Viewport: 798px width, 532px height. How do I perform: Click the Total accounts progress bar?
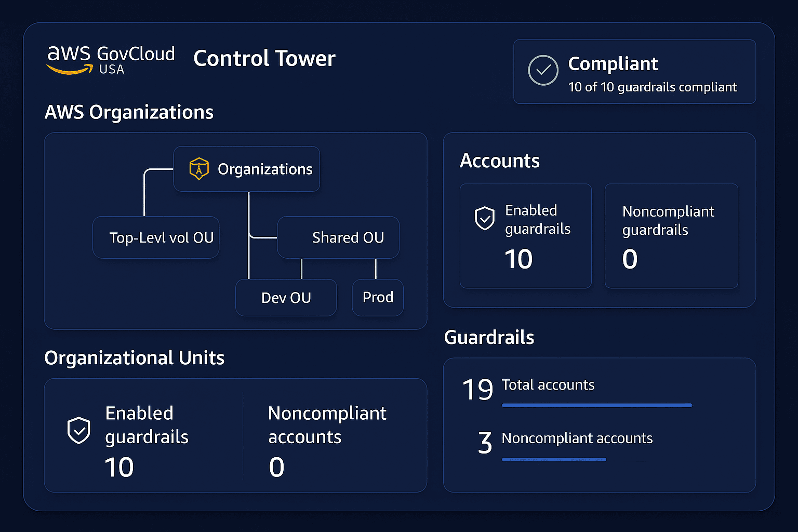596,405
